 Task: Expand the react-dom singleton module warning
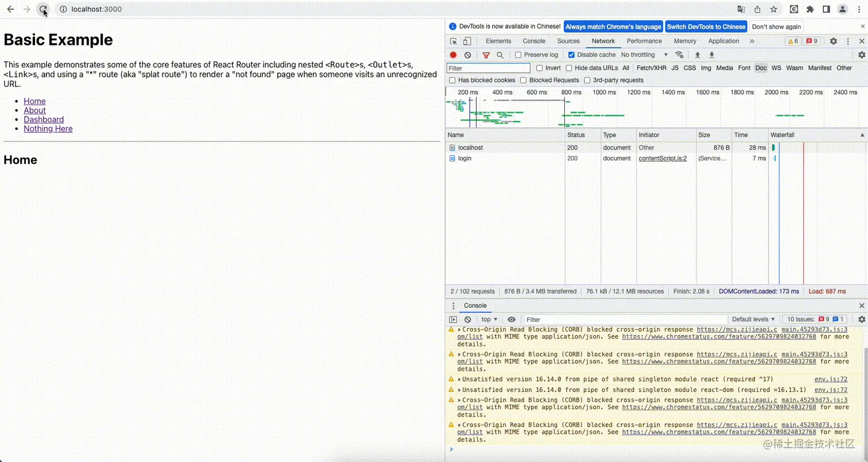click(459, 390)
